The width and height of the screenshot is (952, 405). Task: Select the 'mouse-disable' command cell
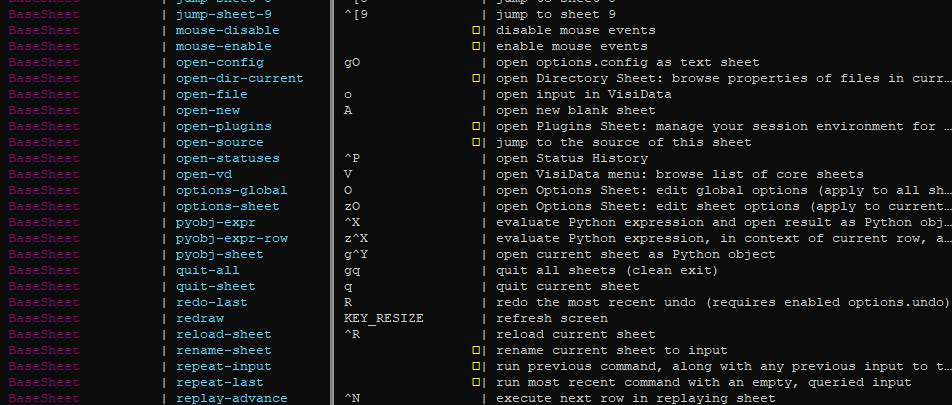coord(228,30)
